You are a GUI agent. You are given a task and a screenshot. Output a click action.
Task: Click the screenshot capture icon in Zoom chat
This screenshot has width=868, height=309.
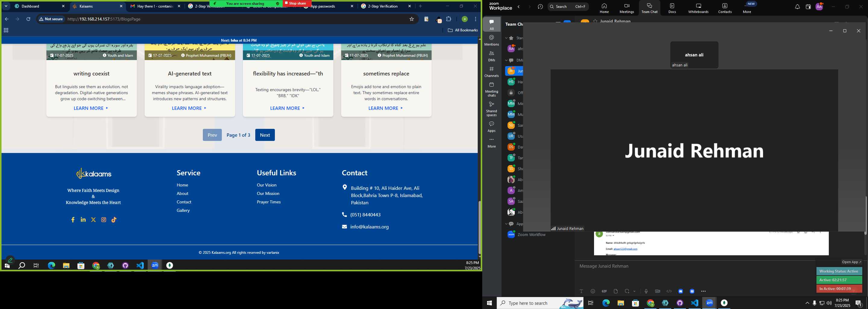pos(627,291)
